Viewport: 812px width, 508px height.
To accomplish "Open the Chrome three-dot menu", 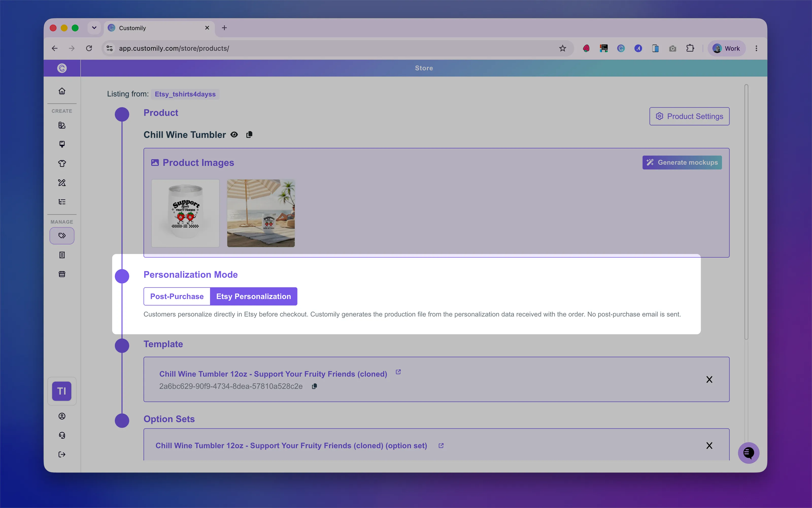I will [x=756, y=48].
